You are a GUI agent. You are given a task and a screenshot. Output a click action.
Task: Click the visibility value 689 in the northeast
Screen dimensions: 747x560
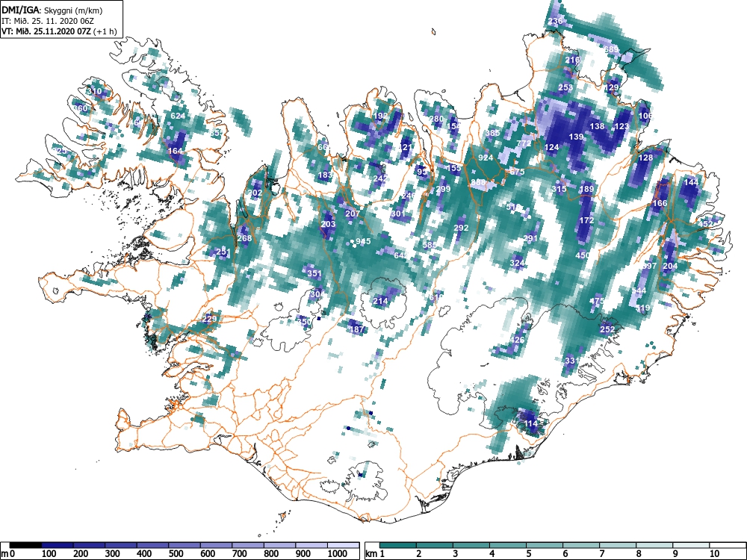click(611, 49)
